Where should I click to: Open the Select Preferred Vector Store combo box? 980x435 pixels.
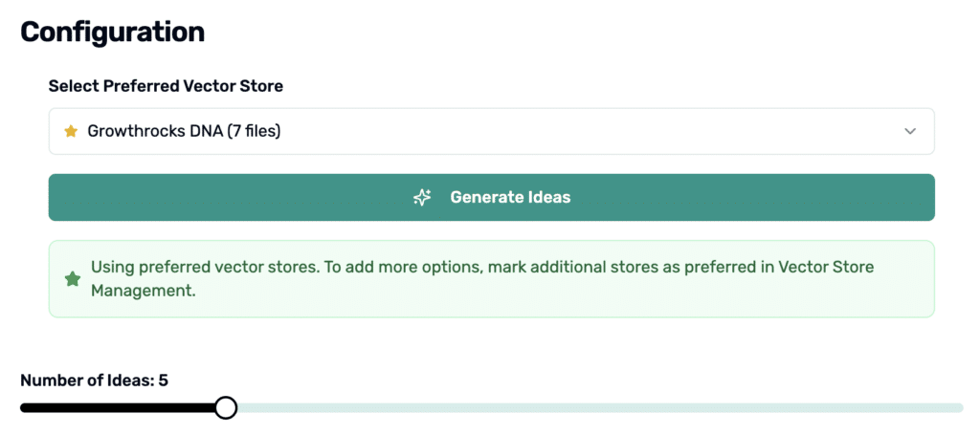tap(491, 131)
